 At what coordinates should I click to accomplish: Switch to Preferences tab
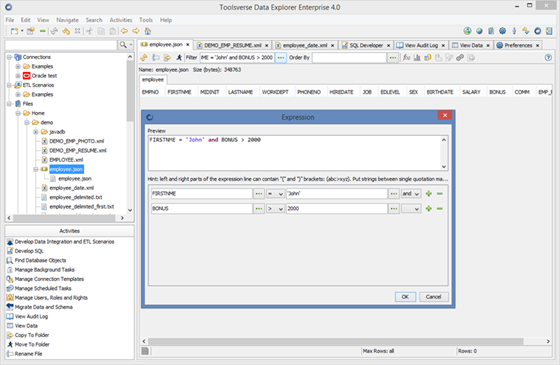click(x=518, y=45)
